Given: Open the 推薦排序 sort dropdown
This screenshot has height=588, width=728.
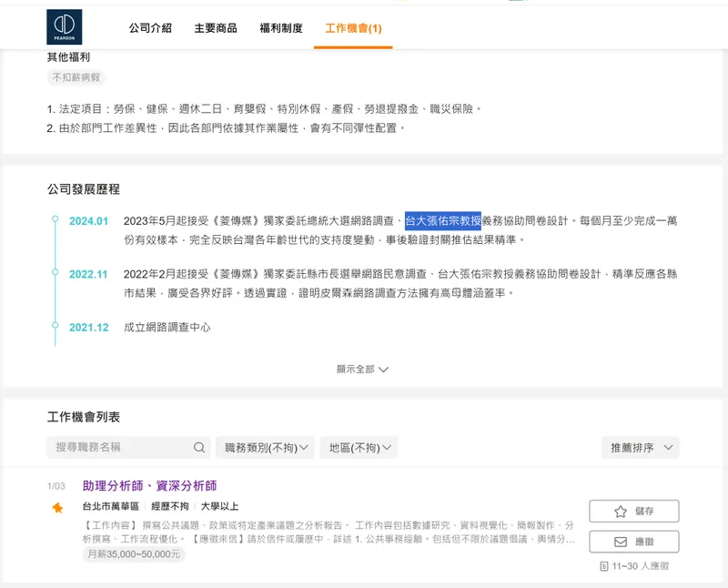Looking at the screenshot, I should tap(641, 448).
